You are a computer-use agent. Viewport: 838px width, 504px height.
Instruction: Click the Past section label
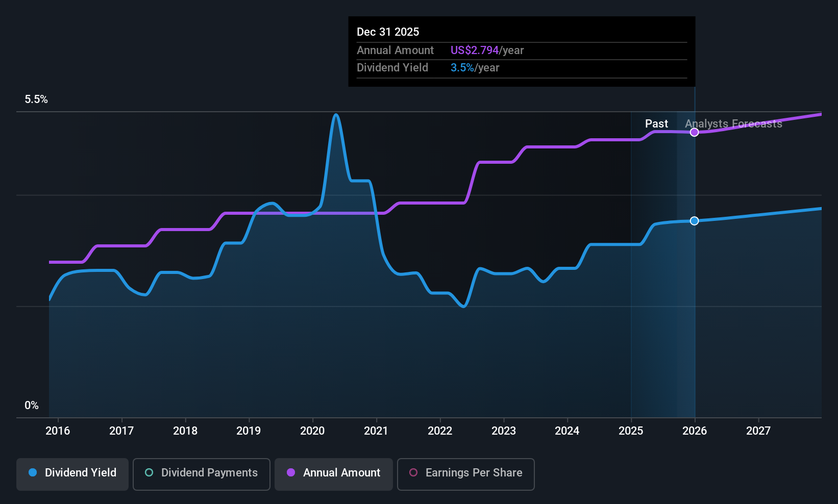pos(656,123)
